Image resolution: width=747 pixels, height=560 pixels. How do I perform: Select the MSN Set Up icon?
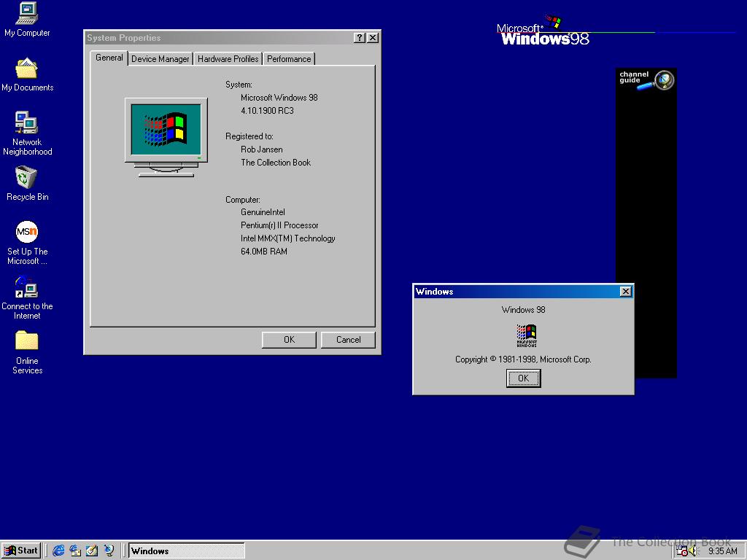click(x=27, y=243)
